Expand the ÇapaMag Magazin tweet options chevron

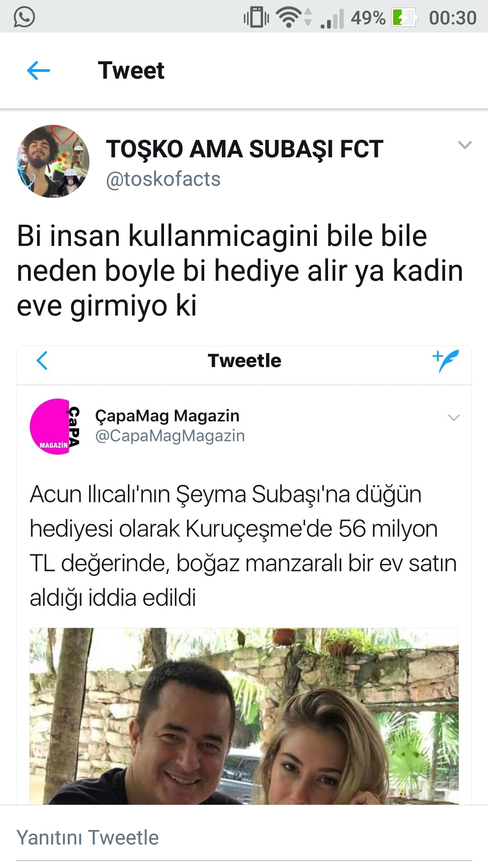(x=454, y=417)
